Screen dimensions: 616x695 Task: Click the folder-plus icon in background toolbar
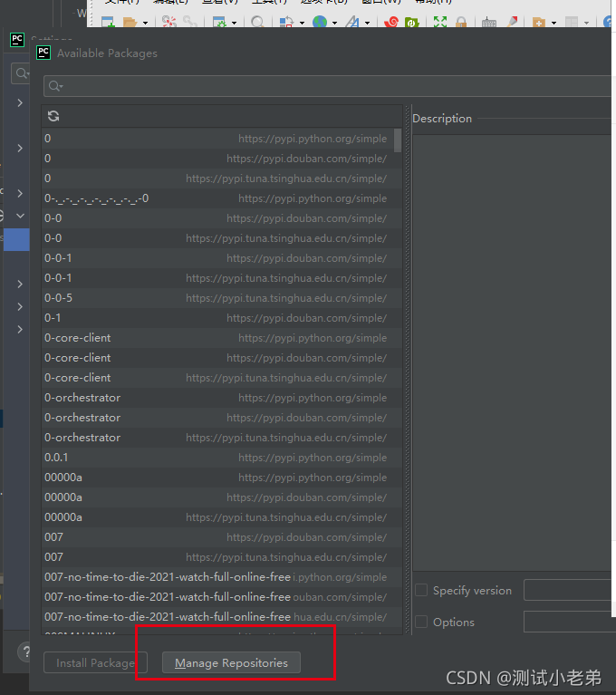[538, 22]
